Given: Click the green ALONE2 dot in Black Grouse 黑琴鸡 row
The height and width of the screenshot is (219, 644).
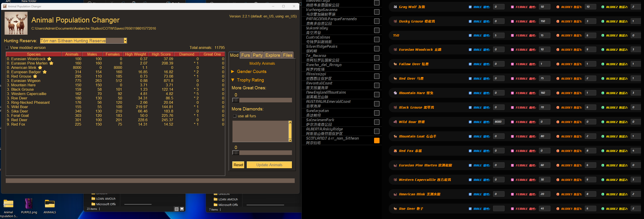Looking at the screenshot, I should click(x=603, y=107).
